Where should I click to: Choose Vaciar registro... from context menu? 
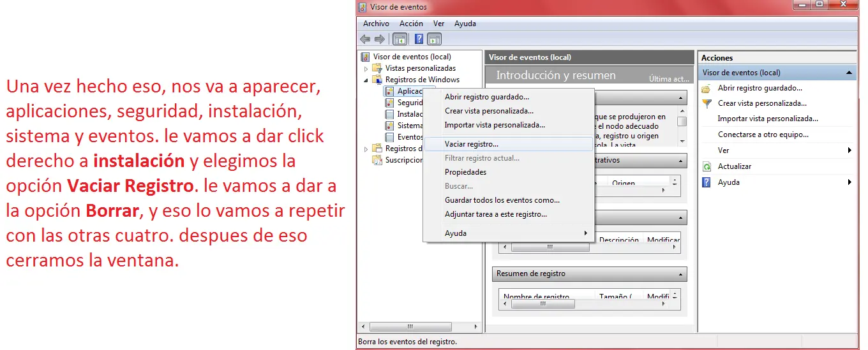(509, 144)
